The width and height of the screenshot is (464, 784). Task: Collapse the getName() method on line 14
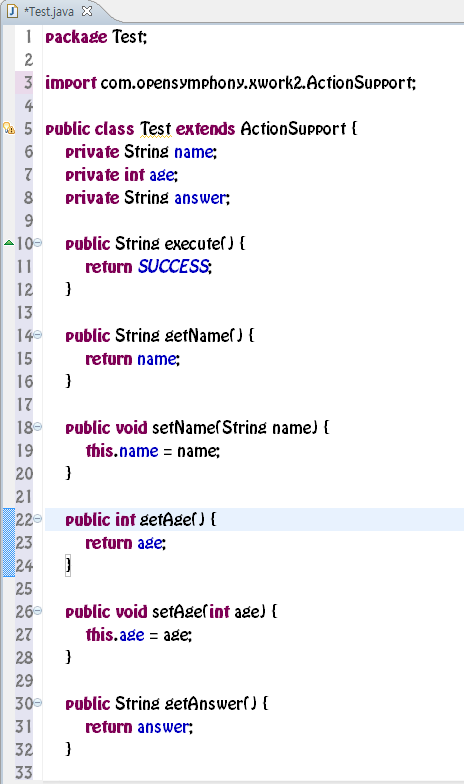[x=38, y=336]
